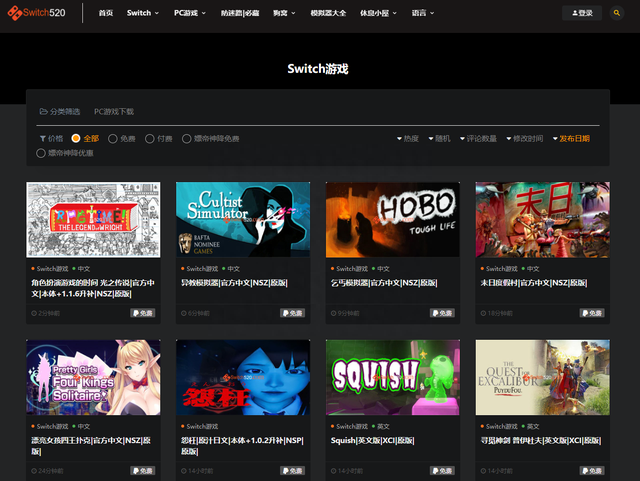The image size is (640, 481).
Task: Click the 免费 badge on the 末日 card
Action: click(592, 313)
